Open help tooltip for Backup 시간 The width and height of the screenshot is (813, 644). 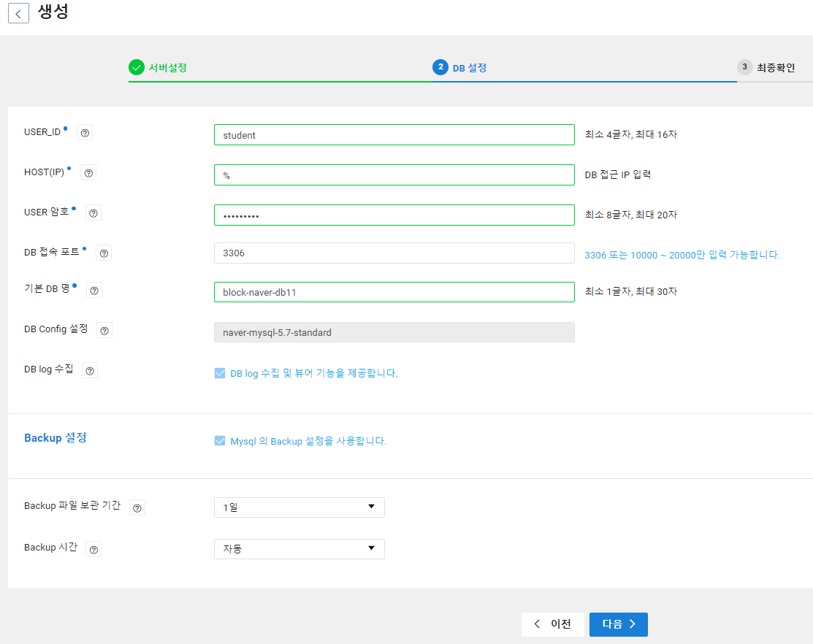[x=93, y=549]
